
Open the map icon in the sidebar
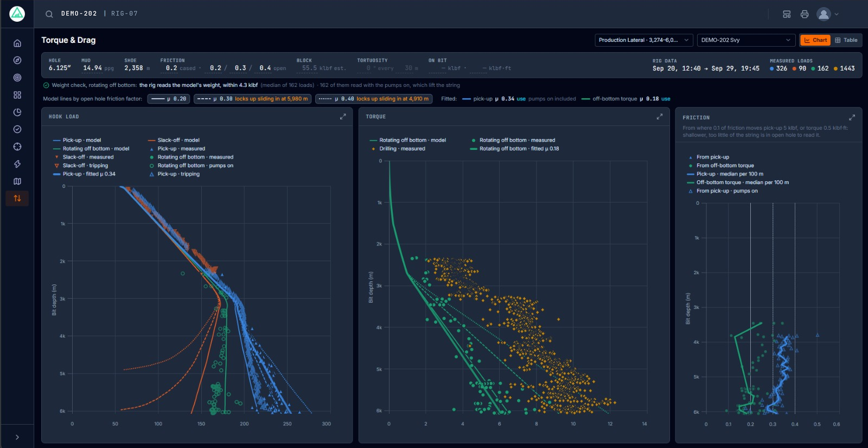[17, 181]
